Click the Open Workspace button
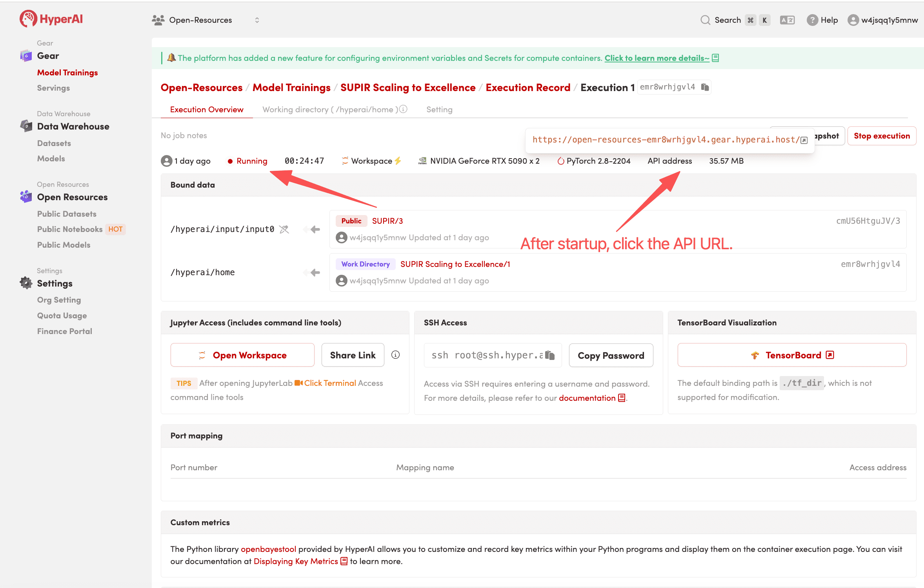This screenshot has height=588, width=924. 242,355
